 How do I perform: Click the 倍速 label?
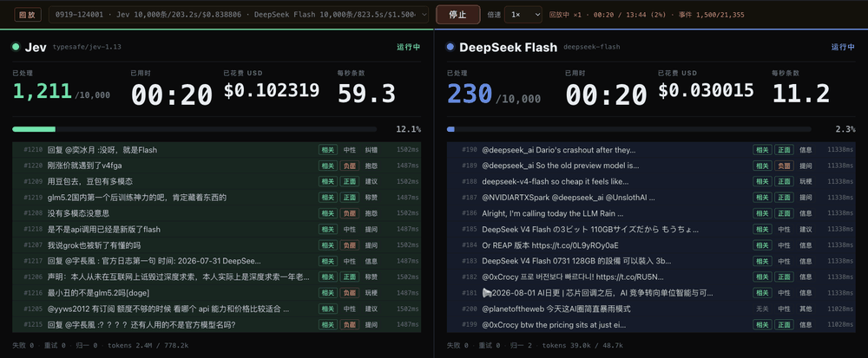(x=493, y=15)
